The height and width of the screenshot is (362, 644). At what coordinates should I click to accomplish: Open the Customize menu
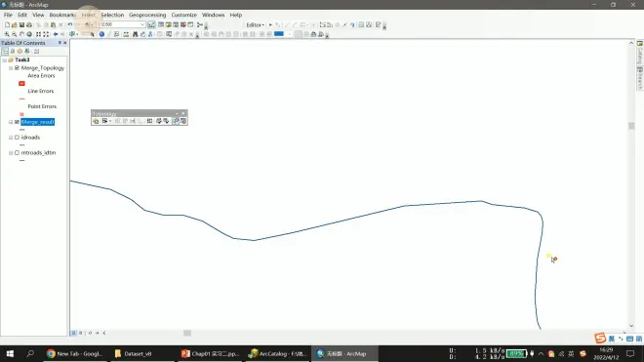[x=184, y=15]
